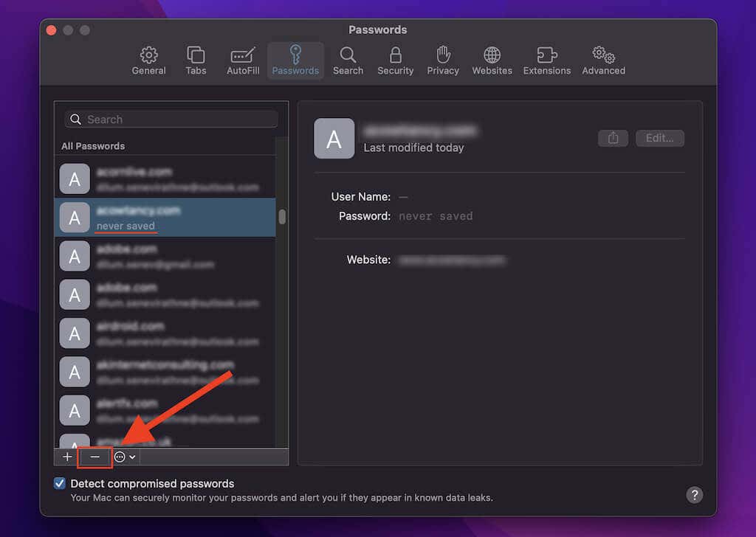
Task: Click the password list scrollbar
Action: click(282, 218)
